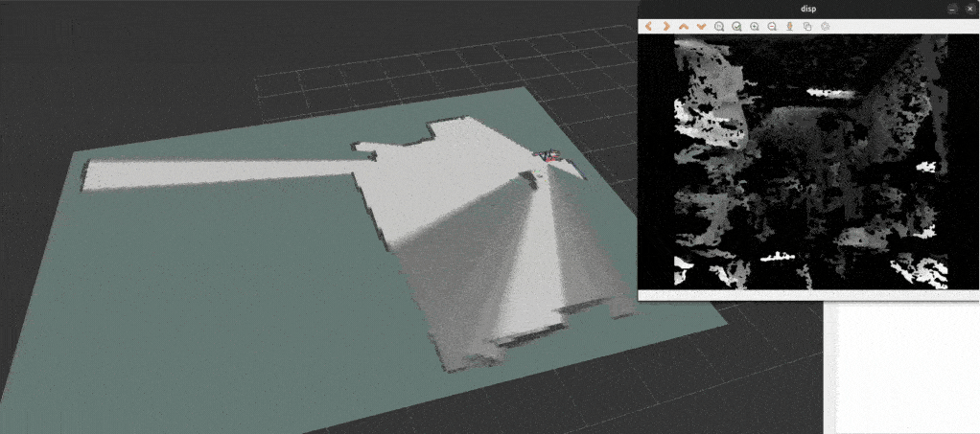
Task: Pan left in disp window toolbar
Action: click(649, 26)
